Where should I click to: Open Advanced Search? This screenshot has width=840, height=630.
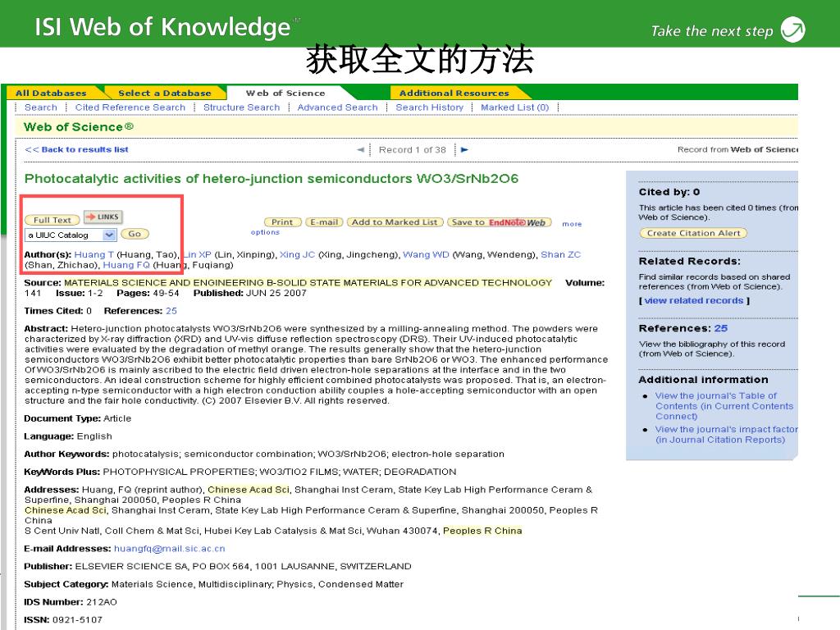click(x=337, y=107)
